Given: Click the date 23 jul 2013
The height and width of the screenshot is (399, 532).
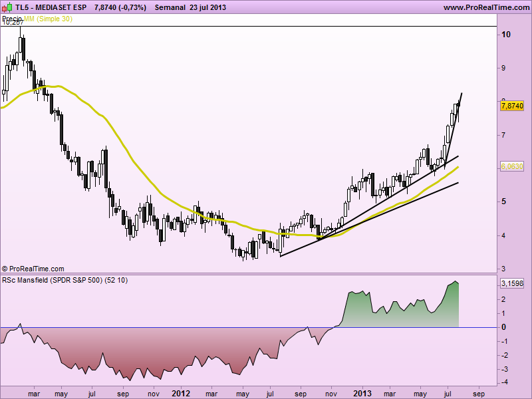Looking at the screenshot, I should (x=207, y=7).
